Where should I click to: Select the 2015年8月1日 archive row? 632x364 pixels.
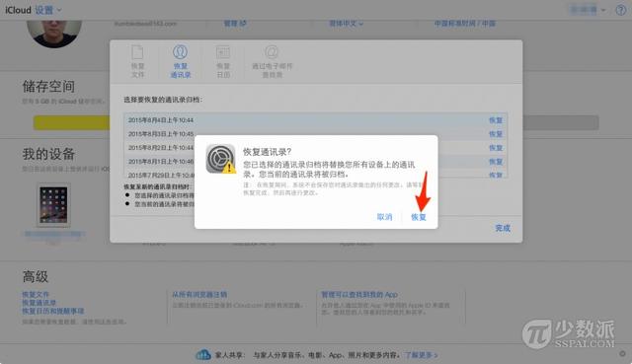(x=316, y=162)
